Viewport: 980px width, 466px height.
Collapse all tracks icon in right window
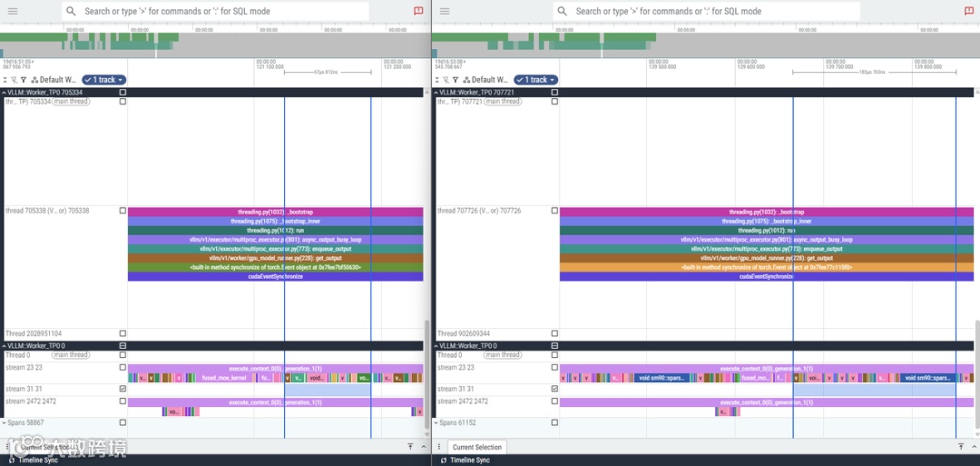pyautogui.click(x=437, y=80)
